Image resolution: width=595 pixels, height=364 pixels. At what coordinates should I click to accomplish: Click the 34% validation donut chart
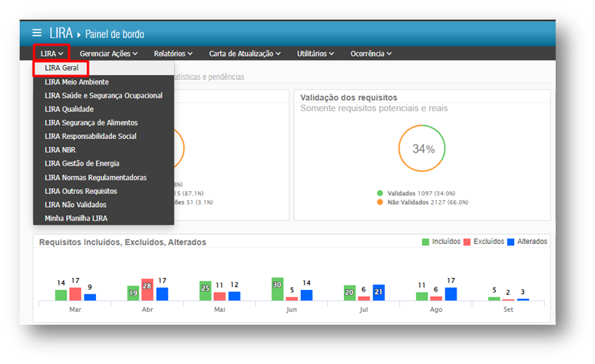423,149
